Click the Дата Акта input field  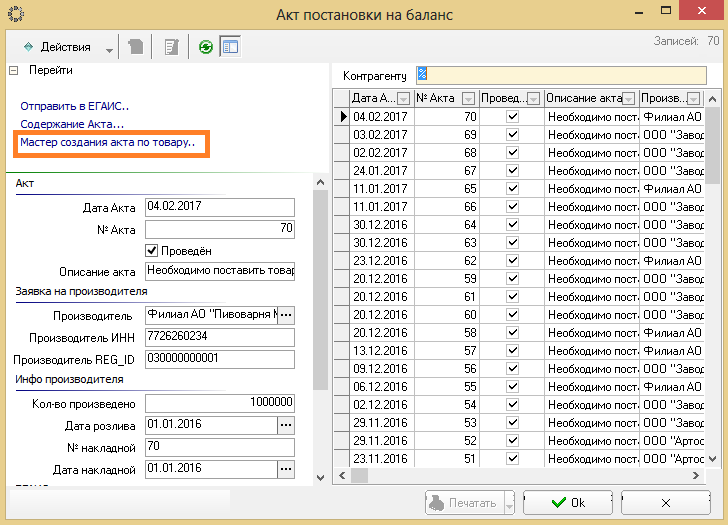[220, 207]
